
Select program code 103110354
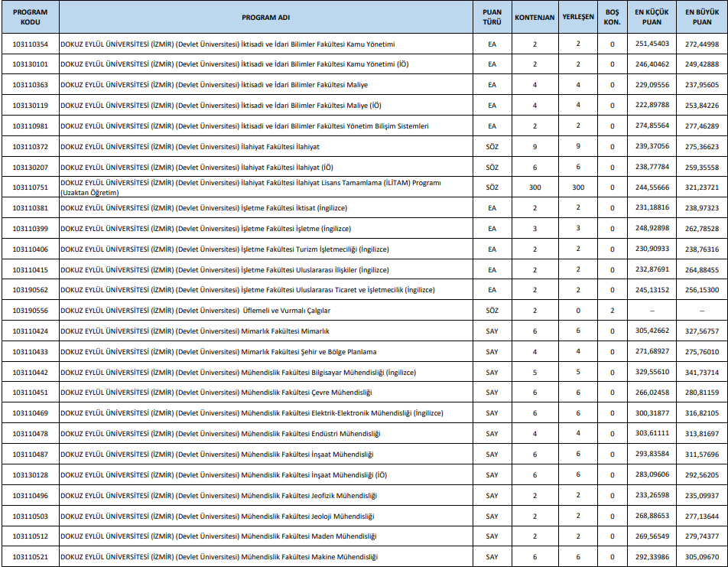(x=31, y=44)
